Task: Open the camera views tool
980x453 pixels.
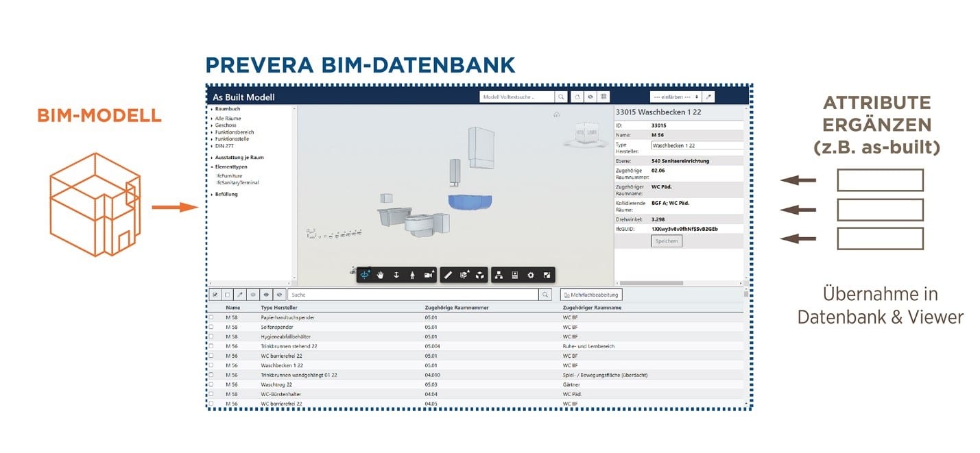Action: coord(429,275)
